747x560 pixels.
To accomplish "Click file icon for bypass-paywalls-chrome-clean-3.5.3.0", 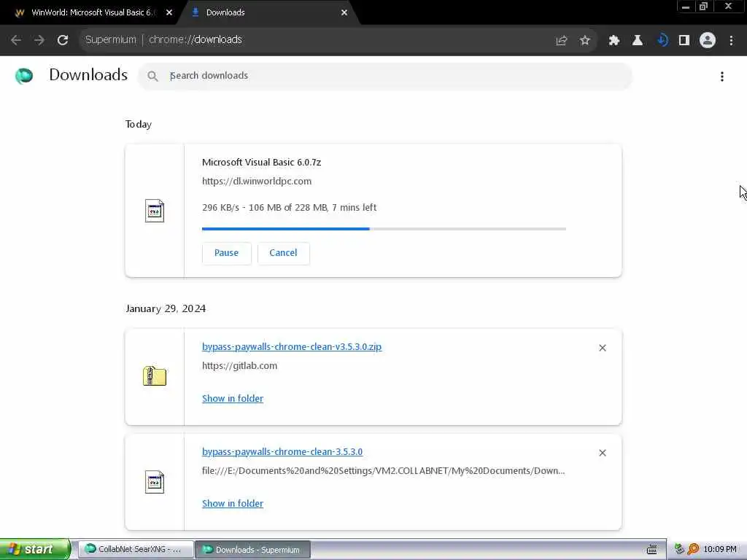I will 155,482.
